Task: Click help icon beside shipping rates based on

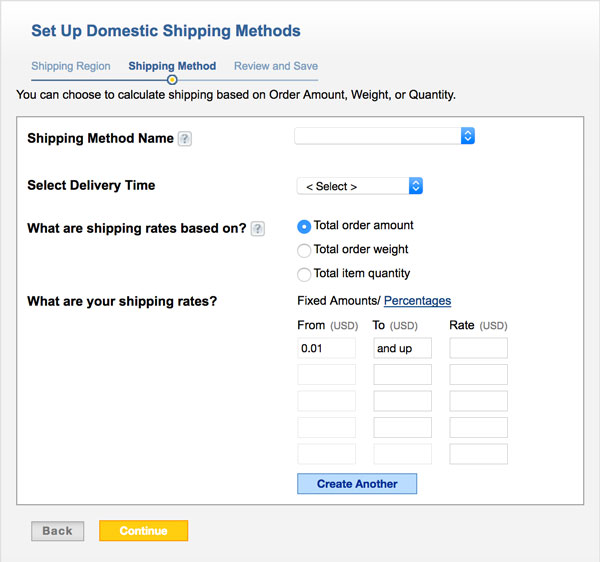Action: click(x=258, y=229)
